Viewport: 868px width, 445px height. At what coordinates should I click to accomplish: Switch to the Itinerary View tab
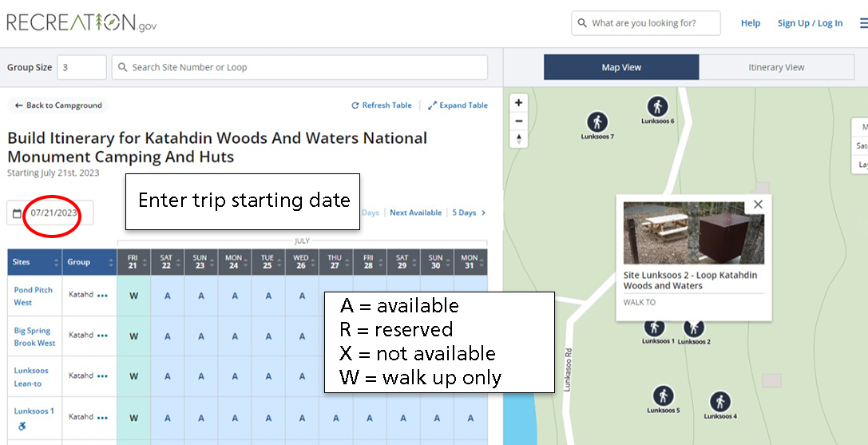click(777, 67)
